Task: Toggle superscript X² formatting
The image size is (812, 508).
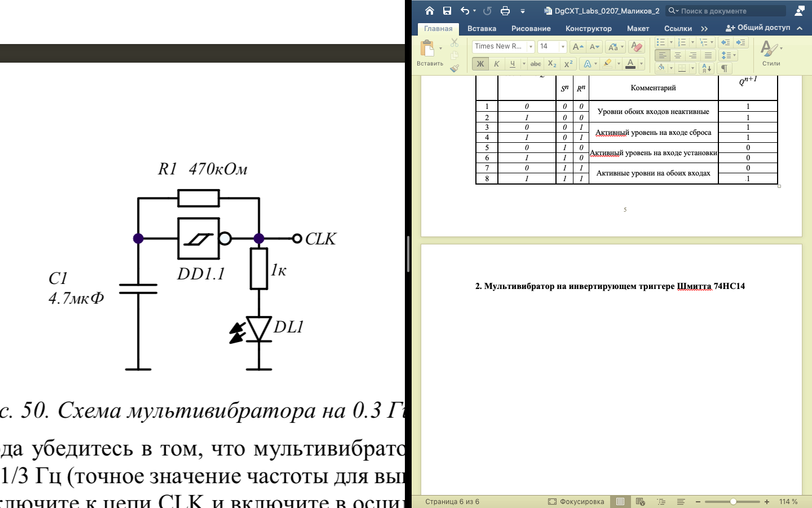Action: tap(568, 64)
